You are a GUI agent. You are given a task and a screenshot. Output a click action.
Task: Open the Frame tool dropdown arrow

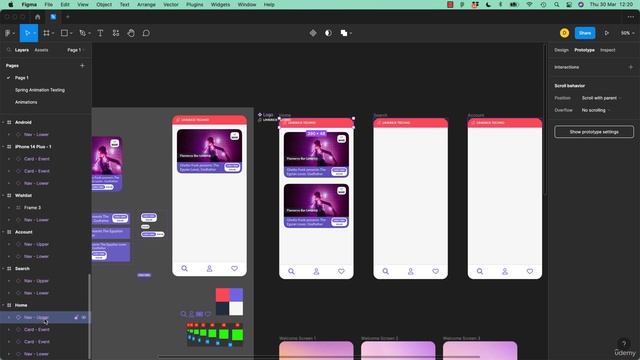pyautogui.click(x=53, y=33)
